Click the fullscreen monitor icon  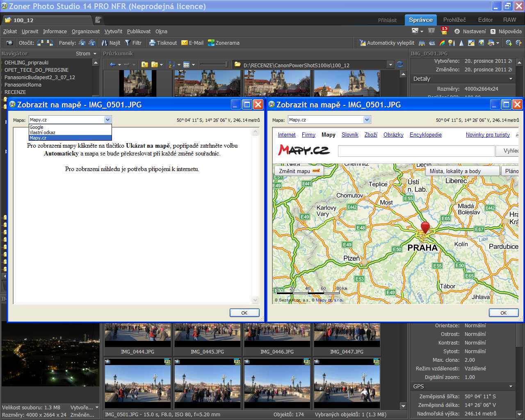(x=415, y=31)
